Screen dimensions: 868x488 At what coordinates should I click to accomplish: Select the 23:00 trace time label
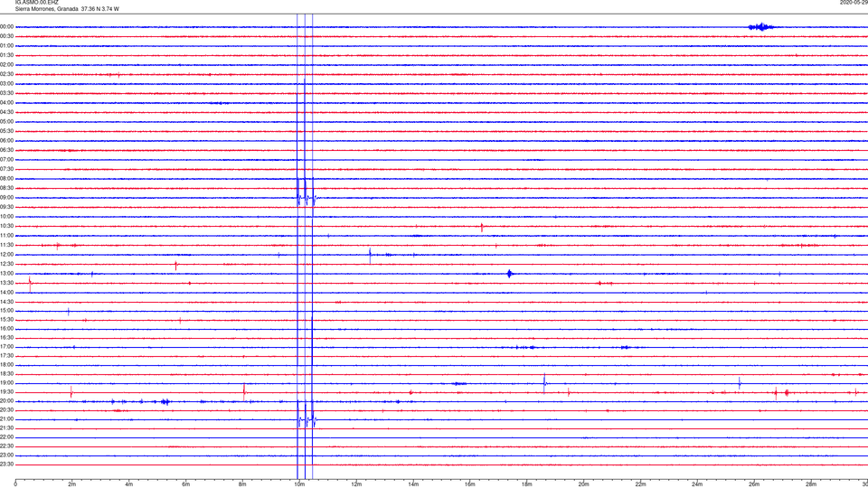7,455
